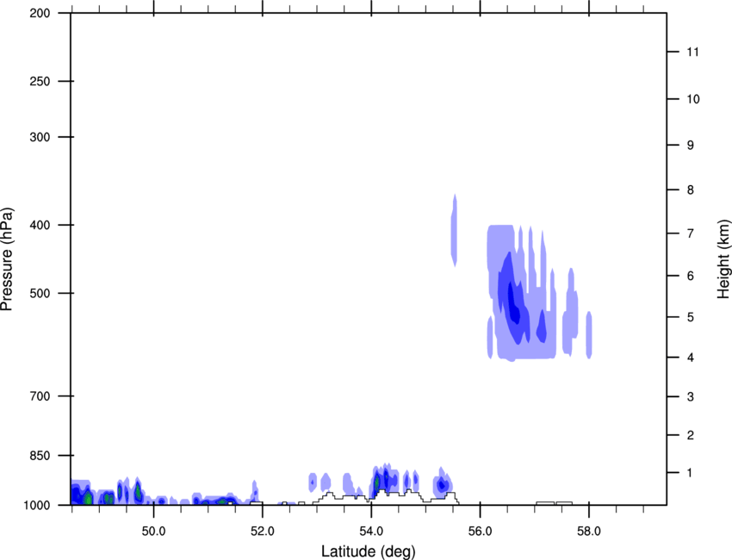Select the 500 pressure tick label

40,293
